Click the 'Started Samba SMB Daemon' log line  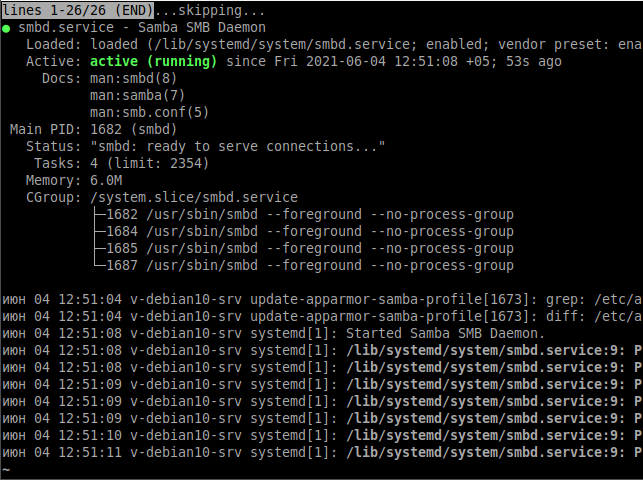click(x=273, y=334)
